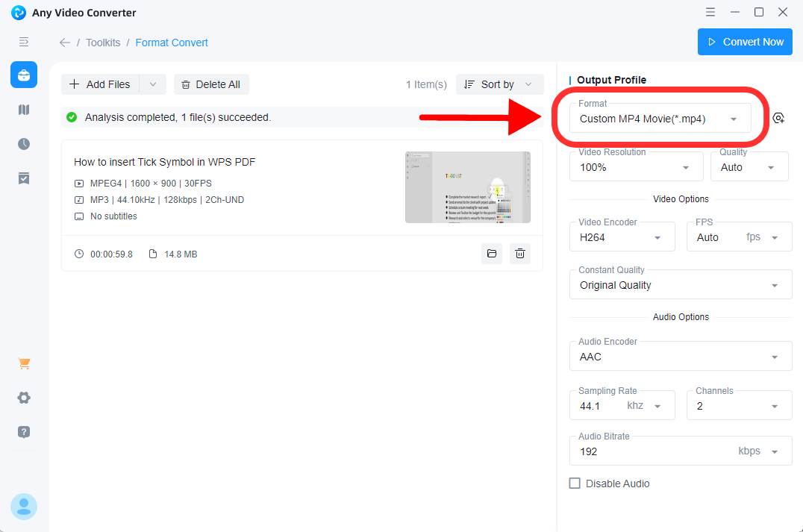The height and width of the screenshot is (532, 803).
Task: Click the '1 Item(s)' count text
Action: pos(426,84)
